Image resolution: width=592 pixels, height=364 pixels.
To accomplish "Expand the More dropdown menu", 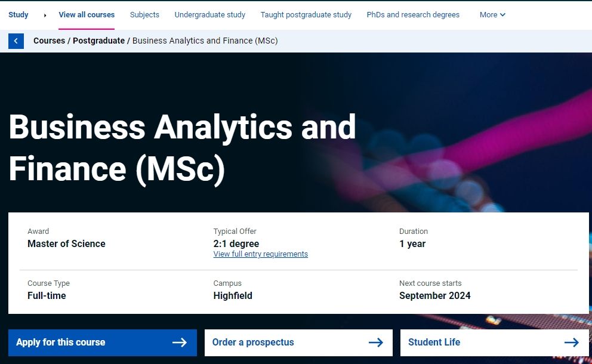I will click(x=492, y=15).
